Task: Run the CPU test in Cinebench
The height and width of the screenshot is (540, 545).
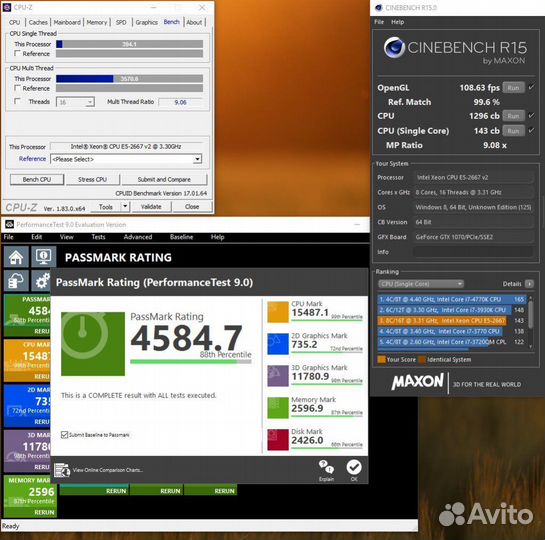Action: pyautogui.click(x=513, y=116)
